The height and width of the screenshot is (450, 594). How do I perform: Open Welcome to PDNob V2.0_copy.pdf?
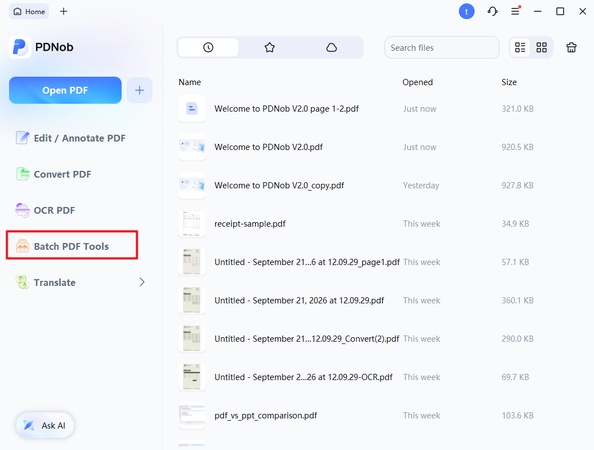[279, 185]
